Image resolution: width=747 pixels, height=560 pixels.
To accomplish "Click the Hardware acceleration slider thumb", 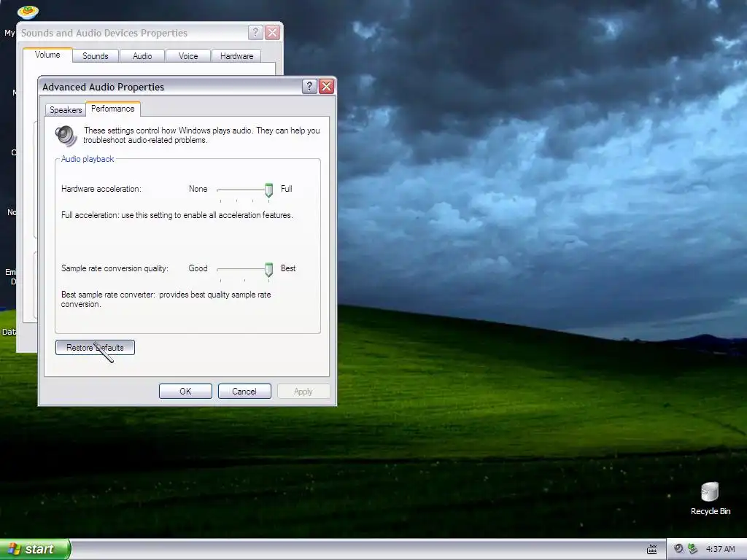I will pos(268,190).
